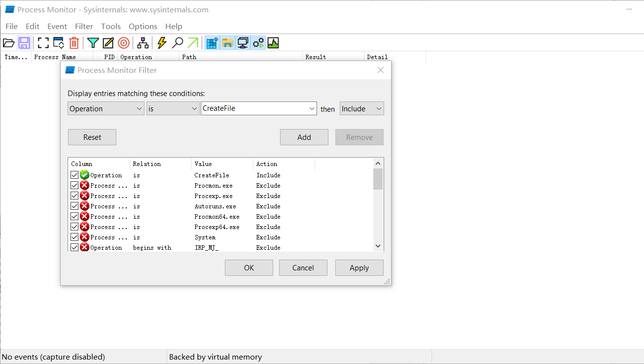Viewport: 644px width, 364px height.
Task: Click red exclude icon on Autoruns.exe row
Action: tap(84, 206)
